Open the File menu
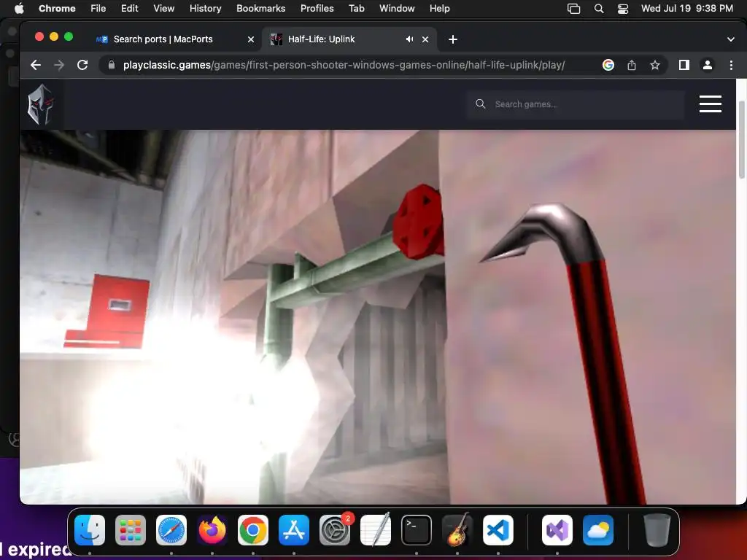The image size is (747, 560). point(98,9)
